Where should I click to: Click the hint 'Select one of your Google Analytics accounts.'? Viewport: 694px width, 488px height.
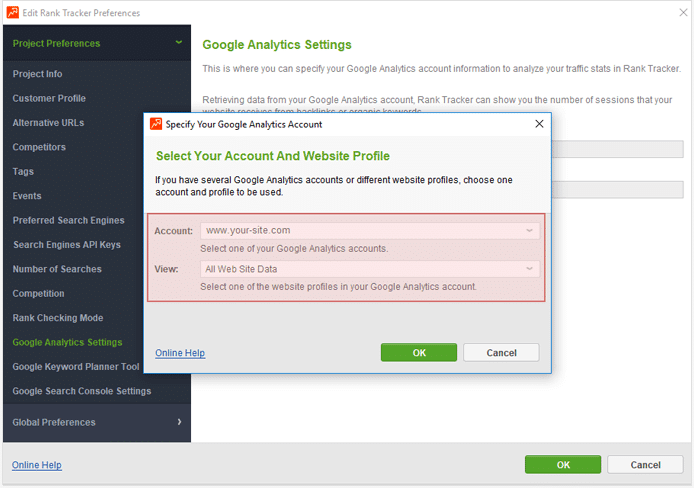(x=294, y=249)
